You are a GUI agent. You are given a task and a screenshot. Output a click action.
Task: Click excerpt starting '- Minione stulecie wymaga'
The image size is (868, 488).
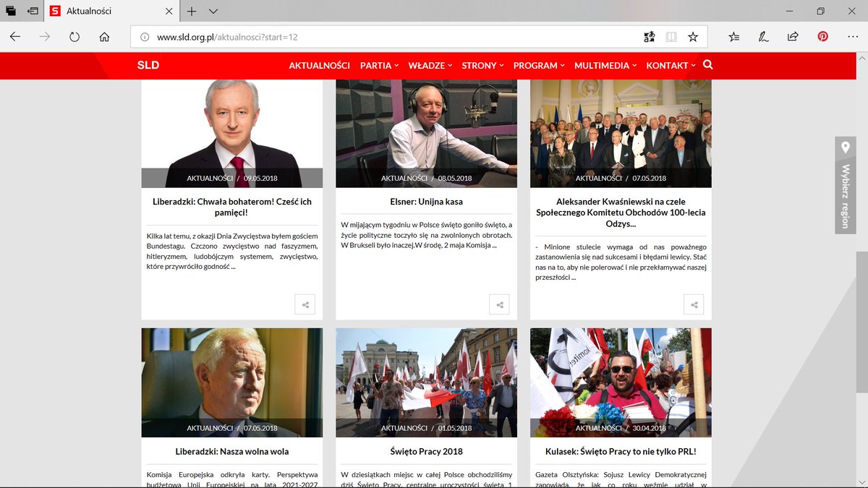621,262
